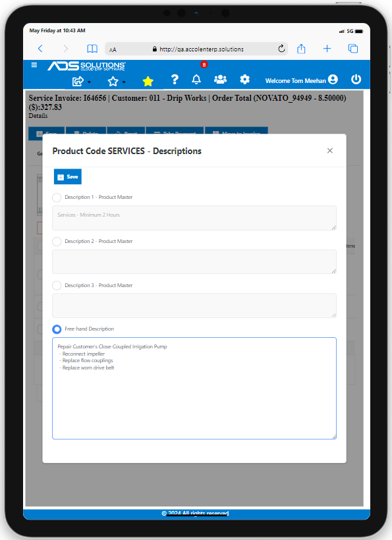Open the hamburger navigation menu

pos(34,65)
